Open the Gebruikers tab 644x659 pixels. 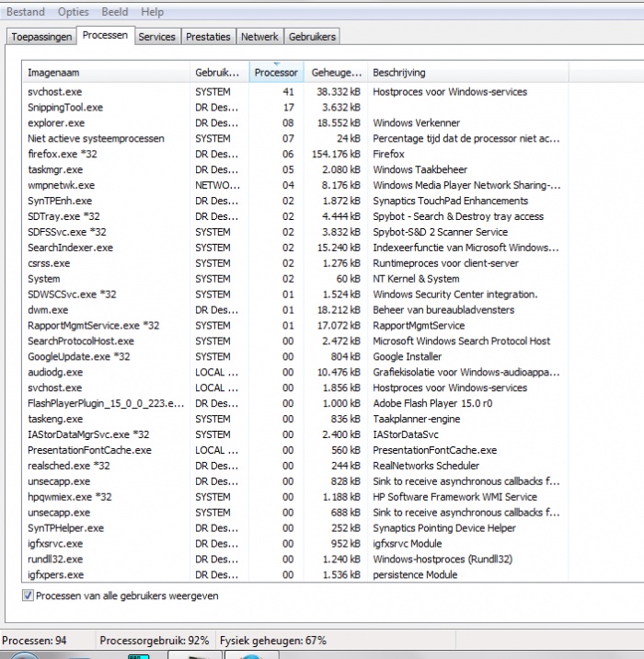312,37
